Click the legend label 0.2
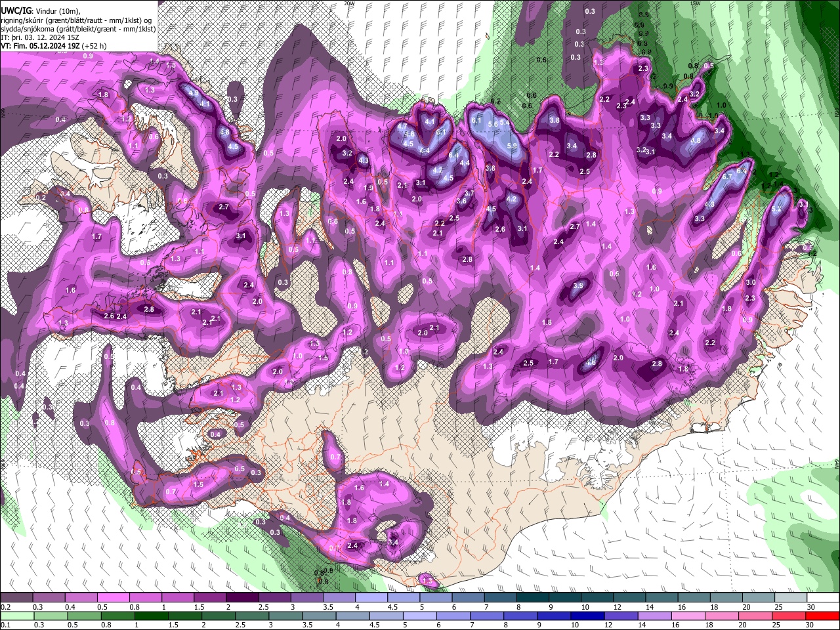Image resolution: width=840 pixels, height=630 pixels. 5,607
